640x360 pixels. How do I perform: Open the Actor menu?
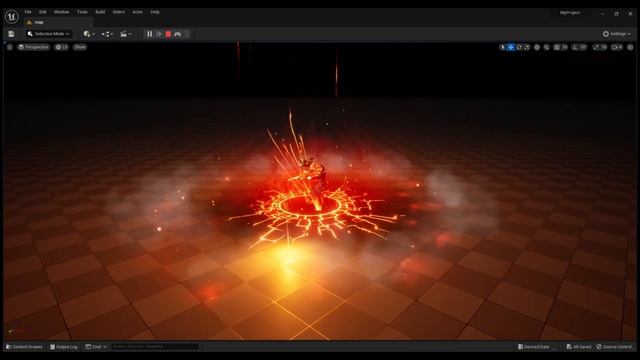pos(137,12)
